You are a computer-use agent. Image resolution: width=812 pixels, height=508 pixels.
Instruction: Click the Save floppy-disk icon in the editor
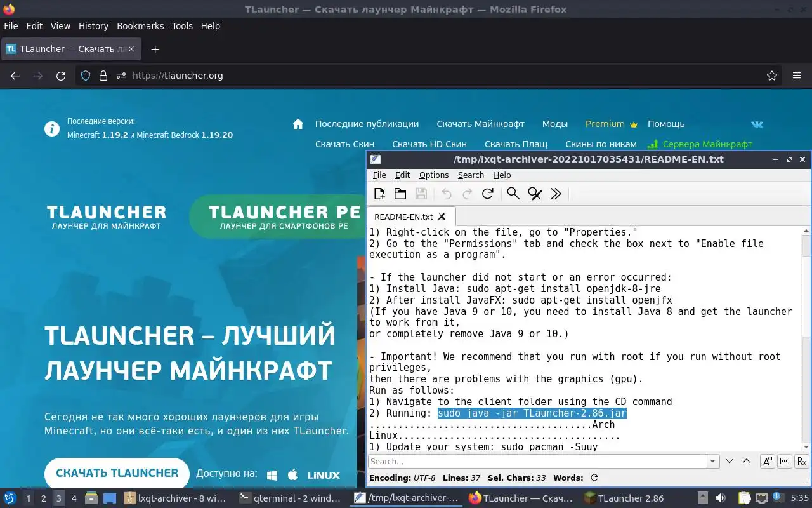(x=421, y=194)
